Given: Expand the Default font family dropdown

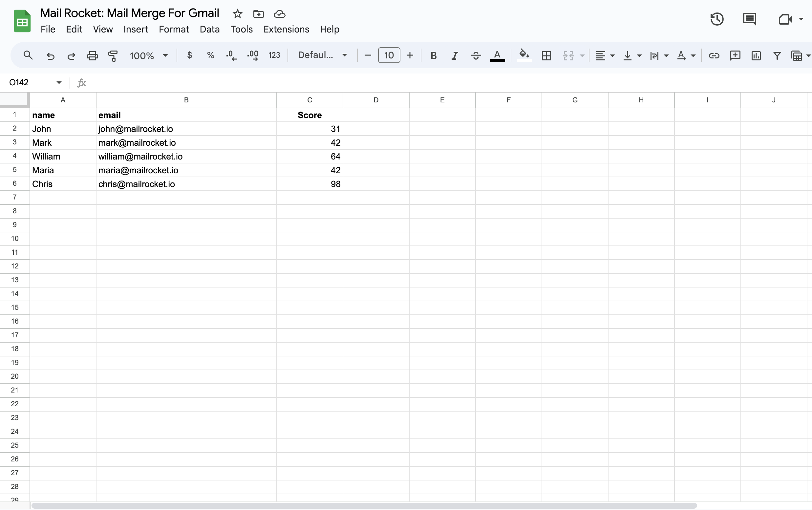Looking at the screenshot, I should pyautogui.click(x=322, y=55).
